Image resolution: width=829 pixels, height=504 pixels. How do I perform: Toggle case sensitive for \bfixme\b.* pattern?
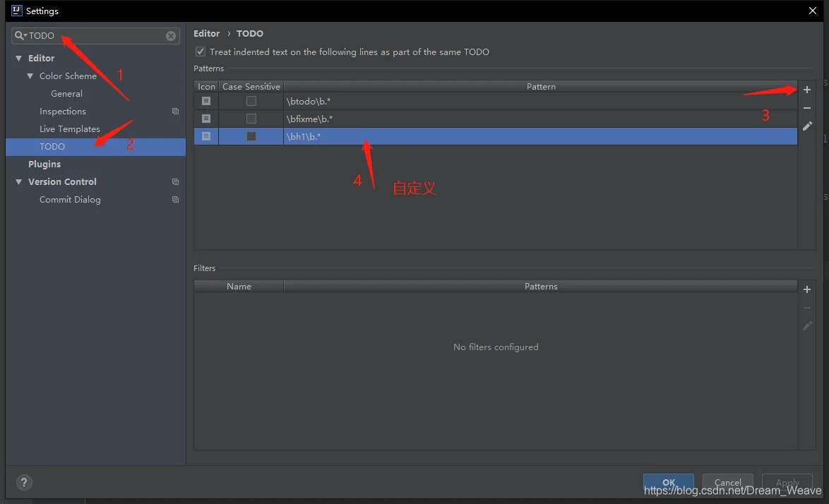pos(251,119)
